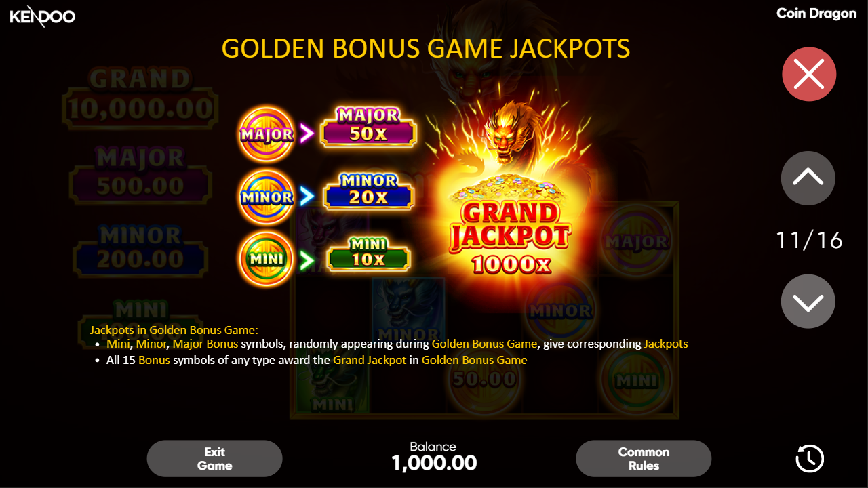
Task: Open game history clock icon
Action: pyautogui.click(x=809, y=459)
